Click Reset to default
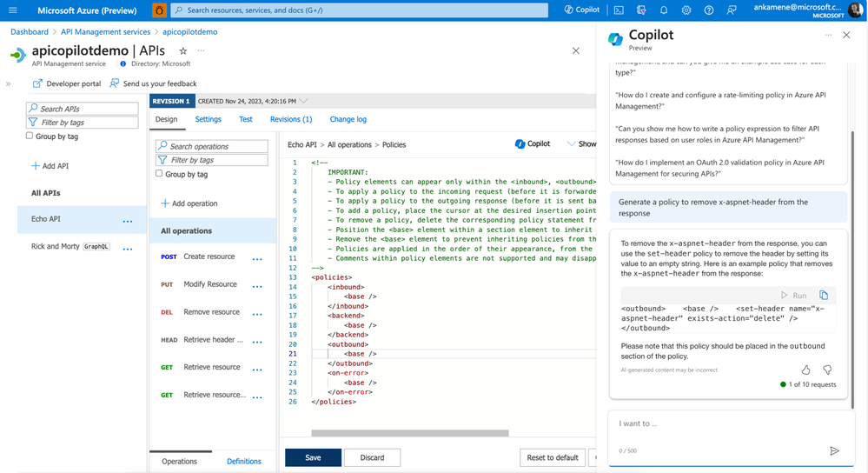Screen dimensions: 868x473 tap(553, 457)
